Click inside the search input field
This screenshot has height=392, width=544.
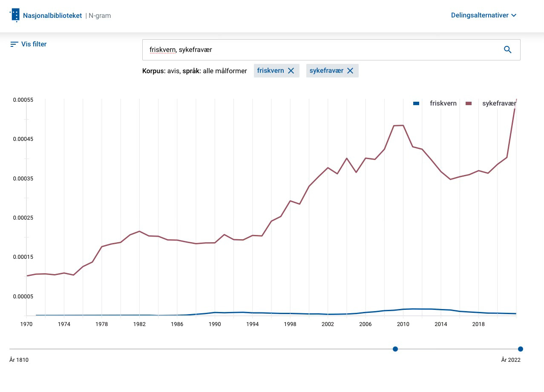[x=298, y=49]
